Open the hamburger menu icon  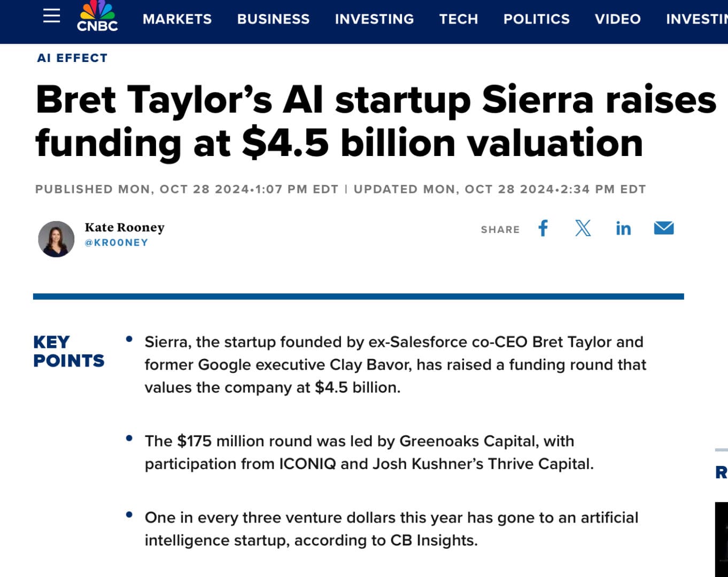click(51, 16)
